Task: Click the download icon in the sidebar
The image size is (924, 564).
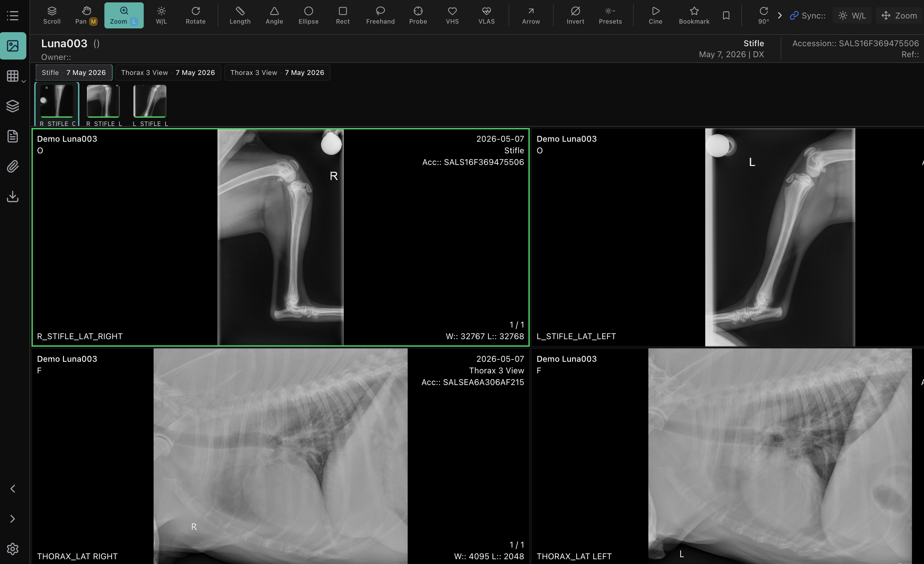Action: tap(13, 196)
